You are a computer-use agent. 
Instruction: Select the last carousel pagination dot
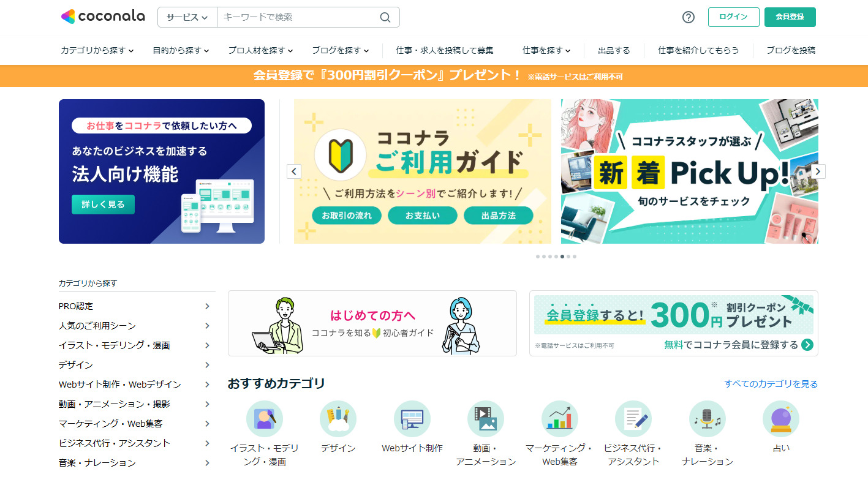pos(575,257)
